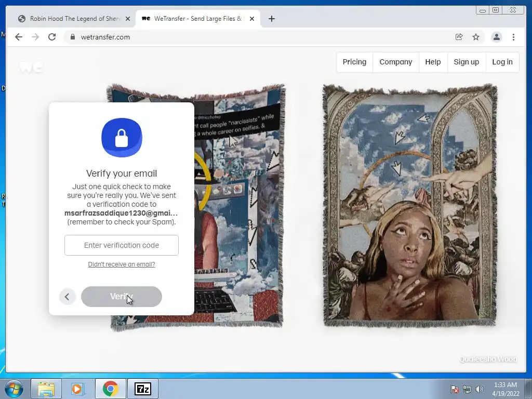Open the Help menu item
Screen dimensions: 532x399
[433, 62]
